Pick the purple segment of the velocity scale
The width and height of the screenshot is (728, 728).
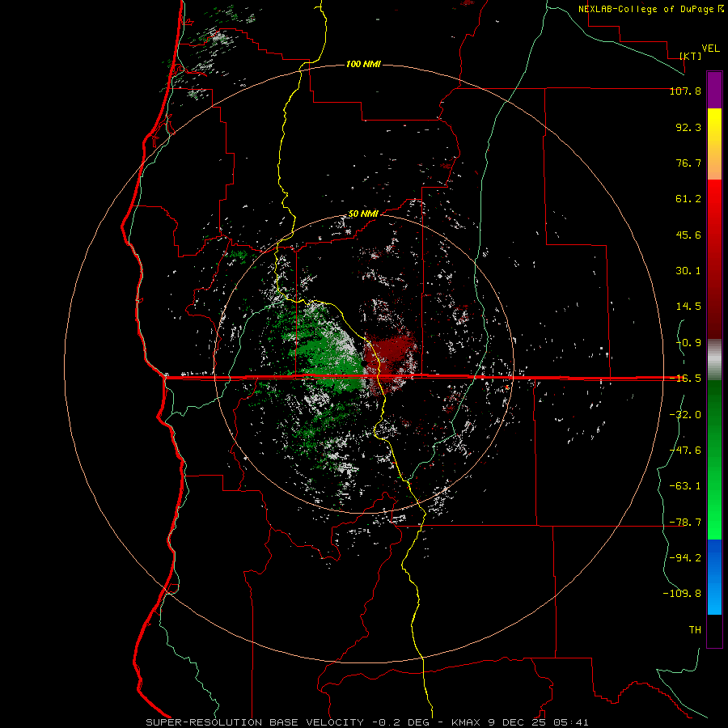coord(714,90)
